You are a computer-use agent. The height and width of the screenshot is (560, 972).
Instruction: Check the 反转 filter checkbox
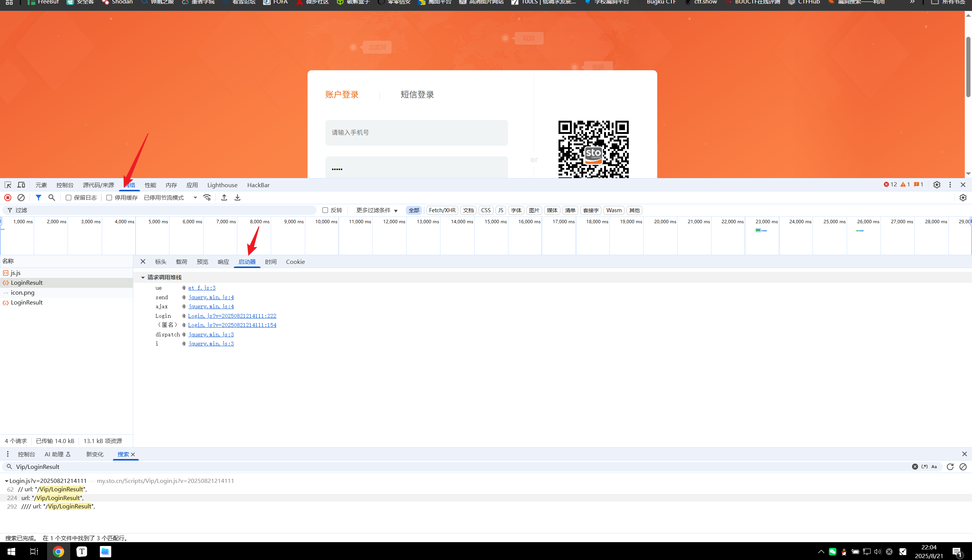[325, 210]
